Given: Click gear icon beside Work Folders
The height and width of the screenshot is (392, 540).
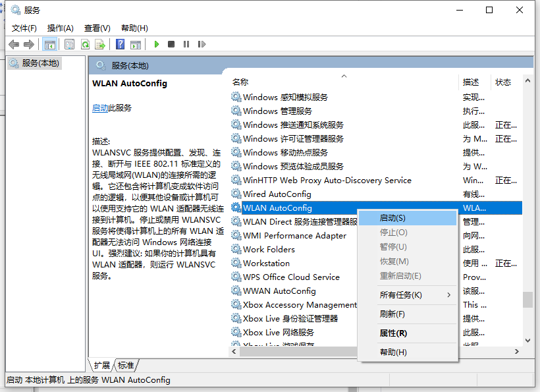Looking at the screenshot, I should tap(236, 250).
